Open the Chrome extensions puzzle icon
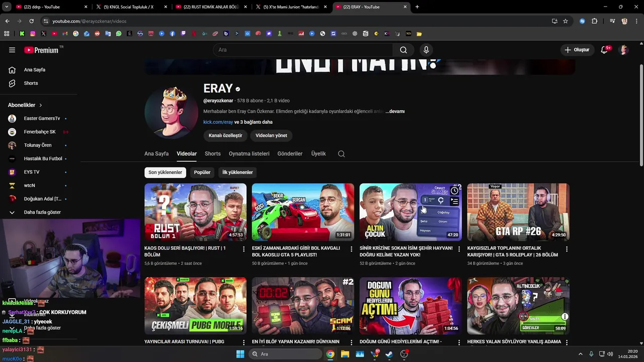This screenshot has width=644, height=362. click(594, 21)
